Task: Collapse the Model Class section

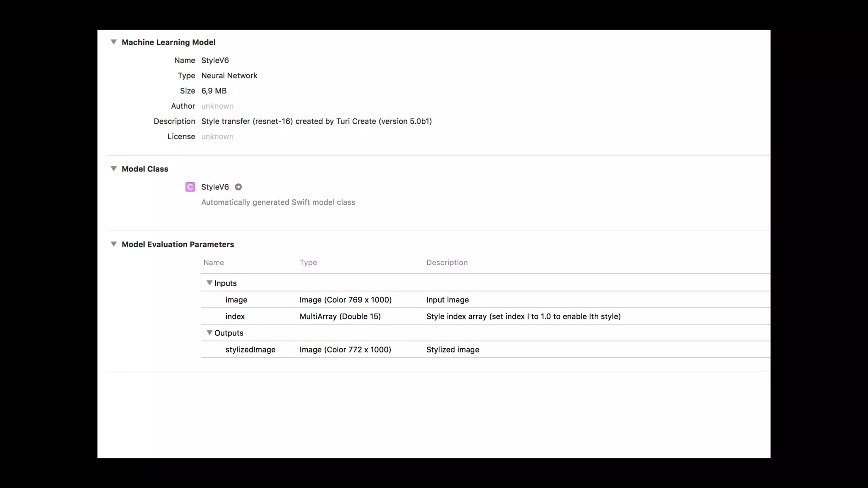Action: pyautogui.click(x=114, y=169)
